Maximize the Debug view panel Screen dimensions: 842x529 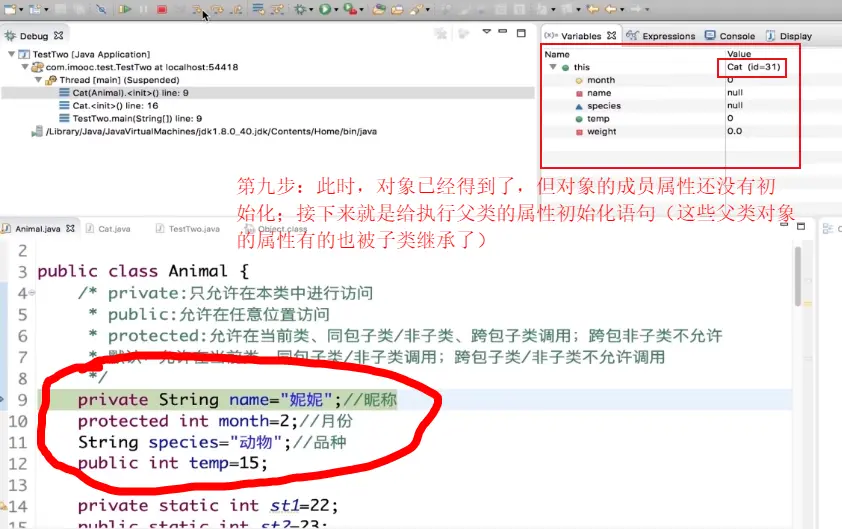pos(521,33)
